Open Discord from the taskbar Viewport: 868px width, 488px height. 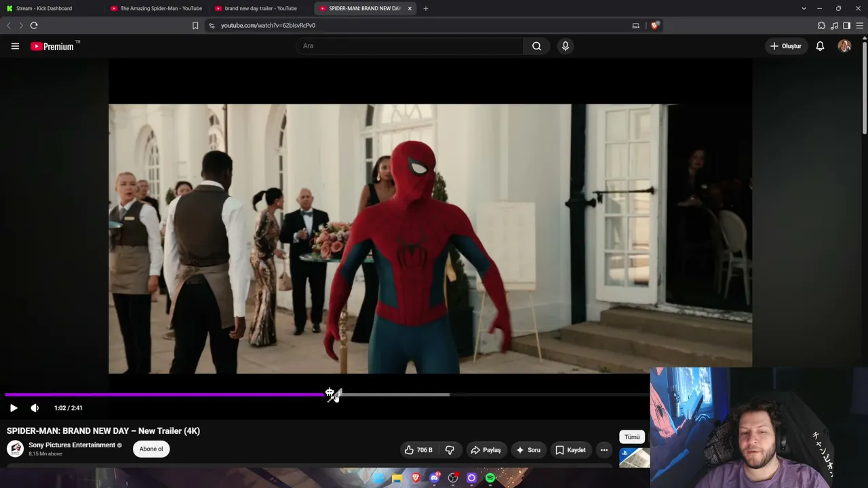pos(435,479)
